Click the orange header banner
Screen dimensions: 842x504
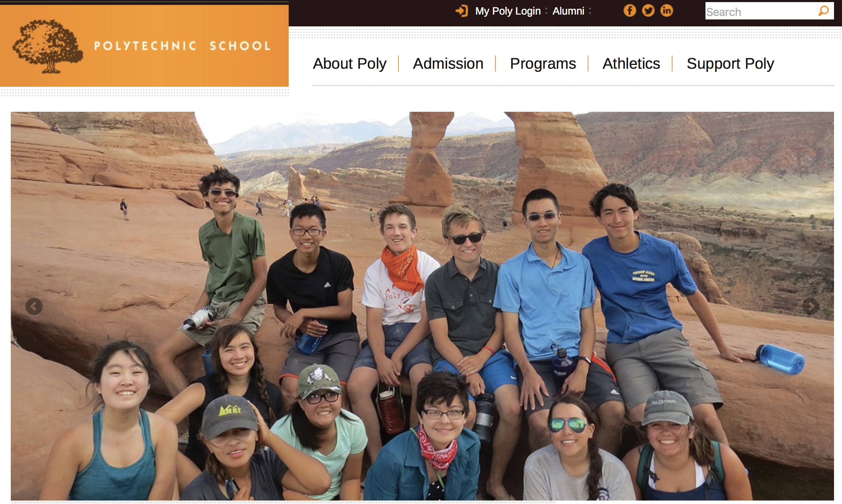coord(144,46)
